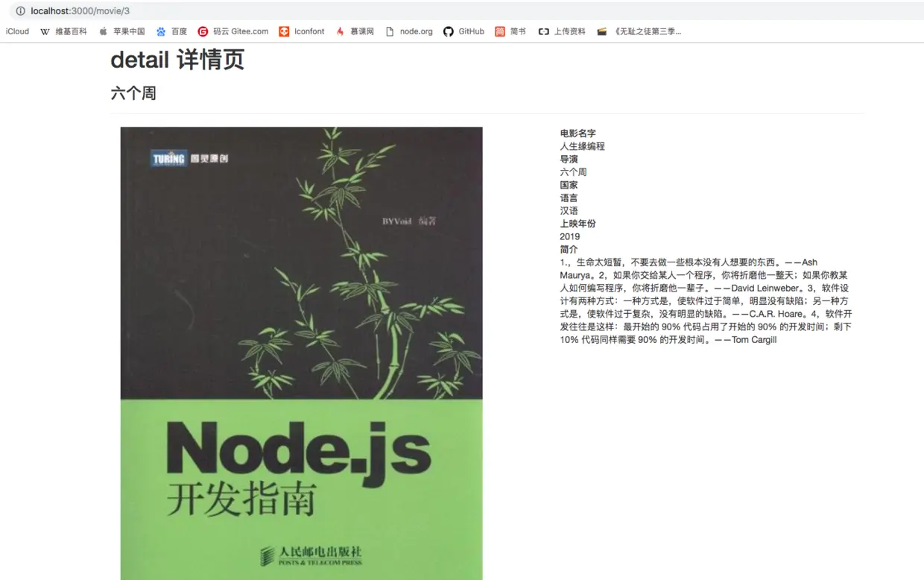Open the 百度 Baidu paw bookmark
This screenshot has height=580, width=924.
[171, 31]
